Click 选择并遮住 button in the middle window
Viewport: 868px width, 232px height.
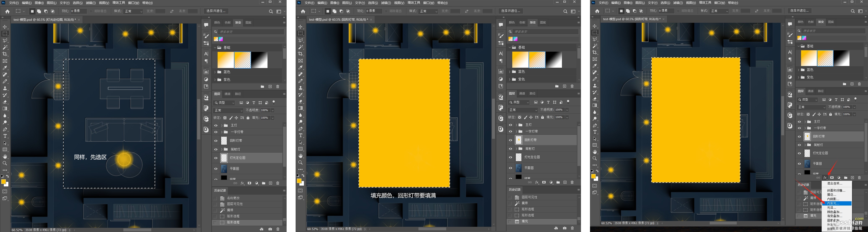(510, 11)
